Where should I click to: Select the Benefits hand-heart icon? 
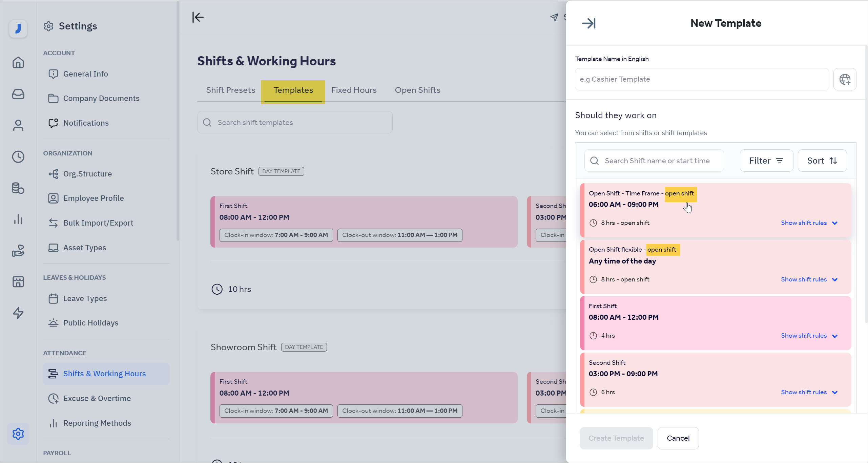pyautogui.click(x=18, y=251)
